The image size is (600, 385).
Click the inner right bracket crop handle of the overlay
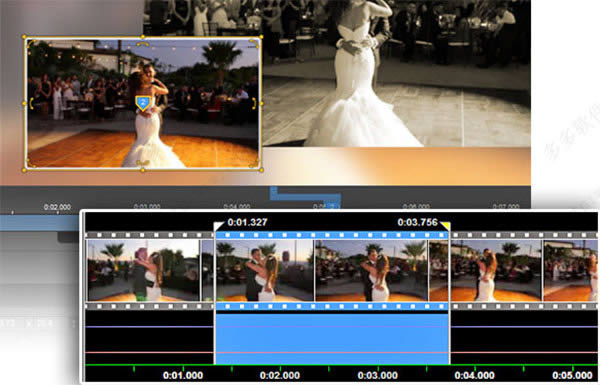254,103
